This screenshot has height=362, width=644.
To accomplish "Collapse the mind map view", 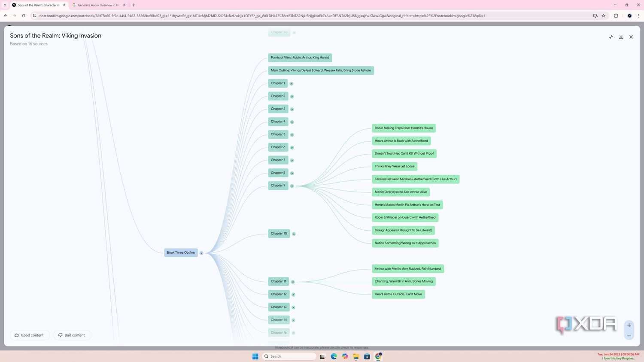I will pos(611,37).
